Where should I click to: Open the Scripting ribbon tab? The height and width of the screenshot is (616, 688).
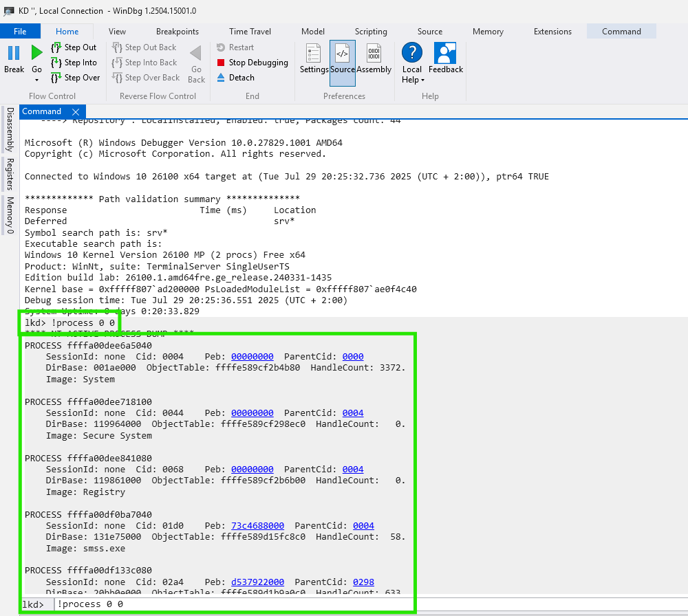pos(371,31)
